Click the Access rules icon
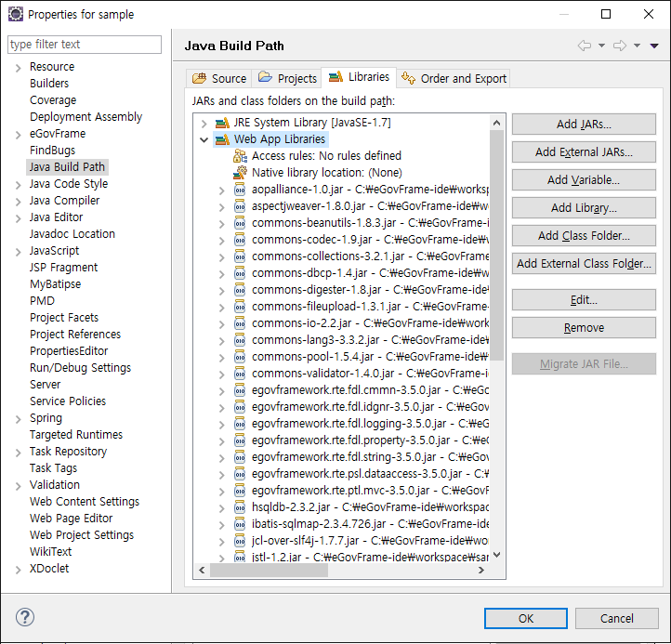 240,156
